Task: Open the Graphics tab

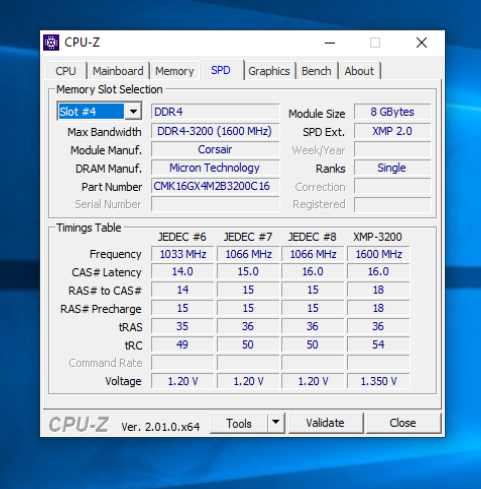Action: (x=269, y=71)
